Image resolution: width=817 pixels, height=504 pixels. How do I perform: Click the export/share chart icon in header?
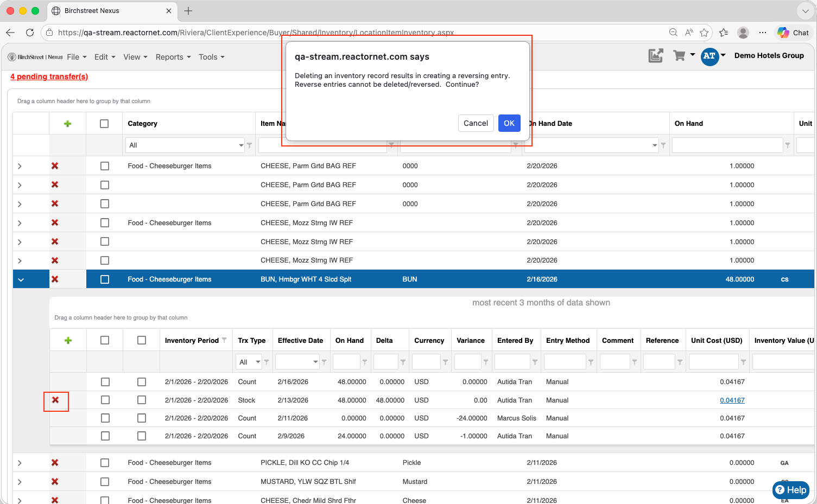point(656,55)
